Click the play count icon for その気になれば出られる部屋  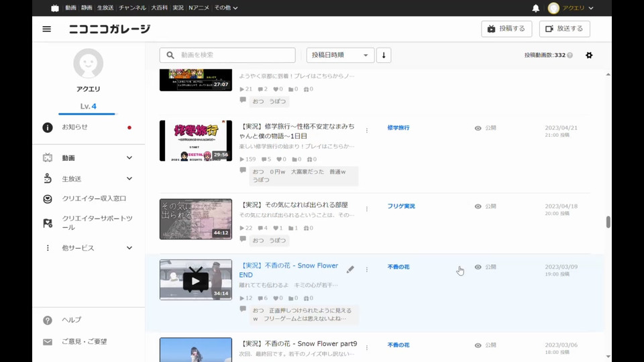click(x=242, y=228)
